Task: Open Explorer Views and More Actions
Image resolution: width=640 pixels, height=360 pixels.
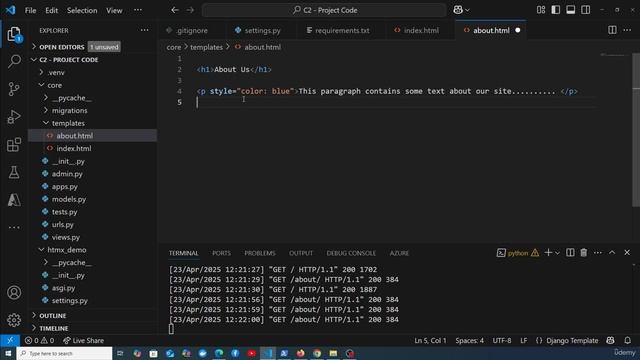Action: [x=144, y=30]
